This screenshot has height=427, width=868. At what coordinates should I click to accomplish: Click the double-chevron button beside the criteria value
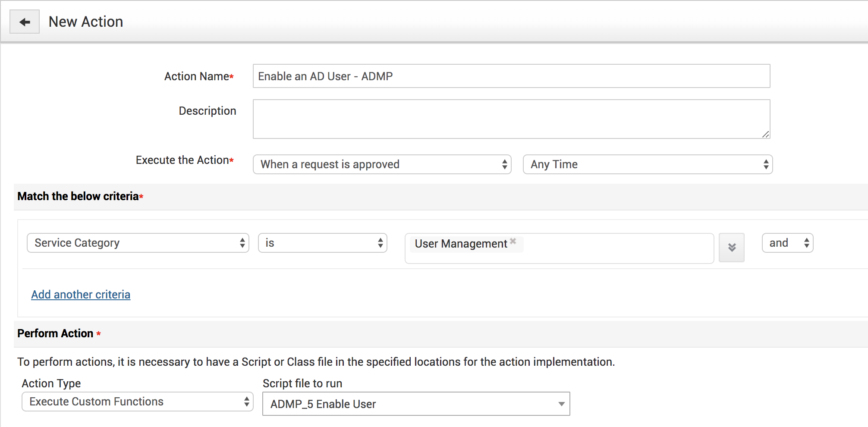pyautogui.click(x=732, y=248)
